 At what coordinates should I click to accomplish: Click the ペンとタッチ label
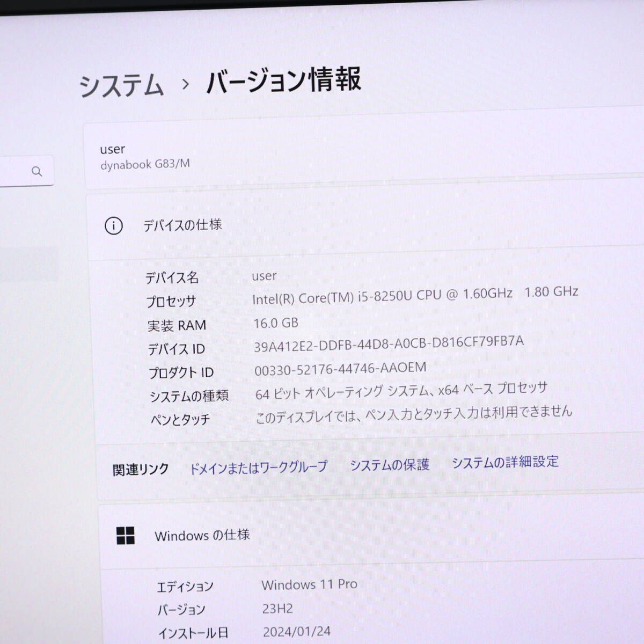point(180,420)
